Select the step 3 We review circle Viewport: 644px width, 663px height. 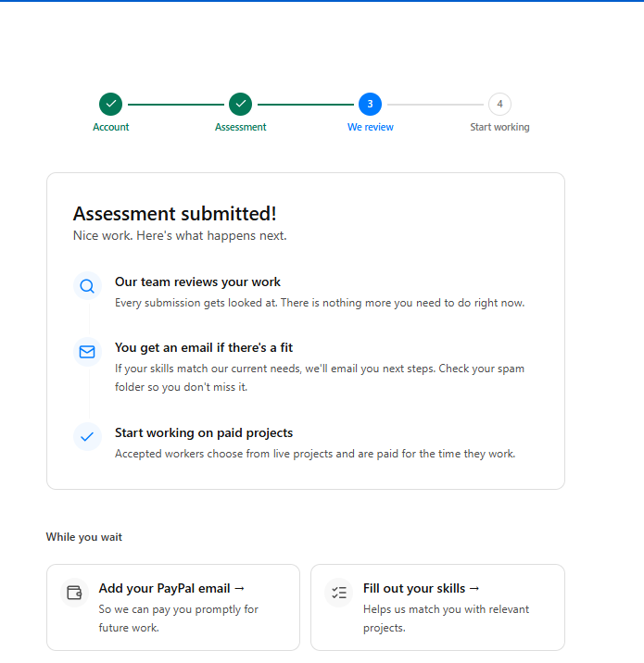click(x=371, y=104)
